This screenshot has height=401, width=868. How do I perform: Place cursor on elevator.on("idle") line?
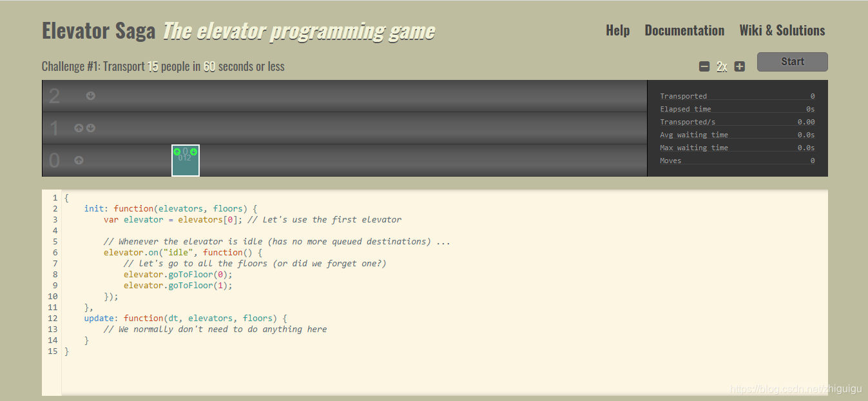point(183,253)
